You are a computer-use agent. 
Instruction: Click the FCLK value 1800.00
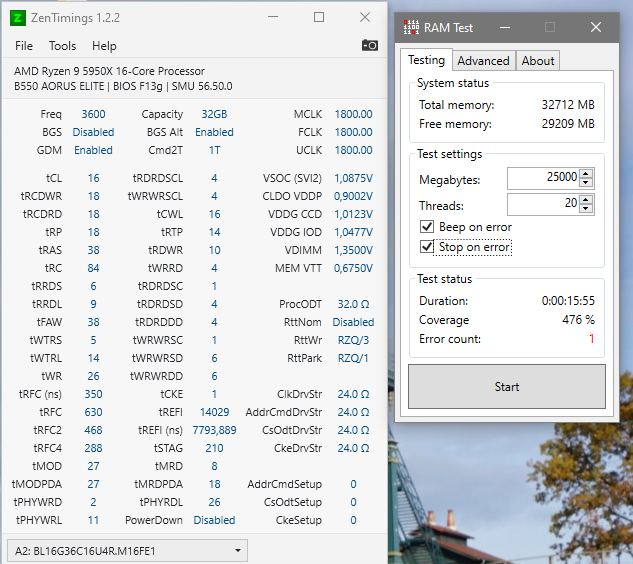pos(353,132)
